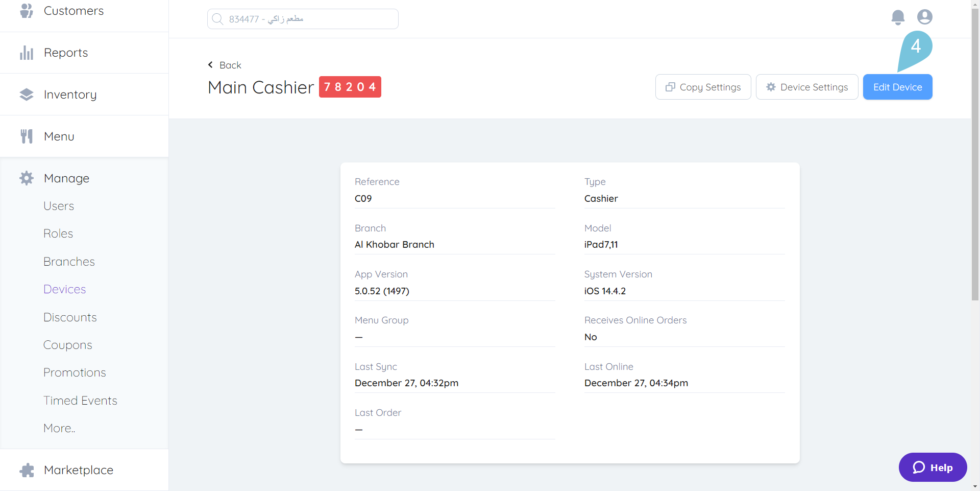Open the Promotions page
The height and width of the screenshot is (491, 980).
(x=75, y=372)
